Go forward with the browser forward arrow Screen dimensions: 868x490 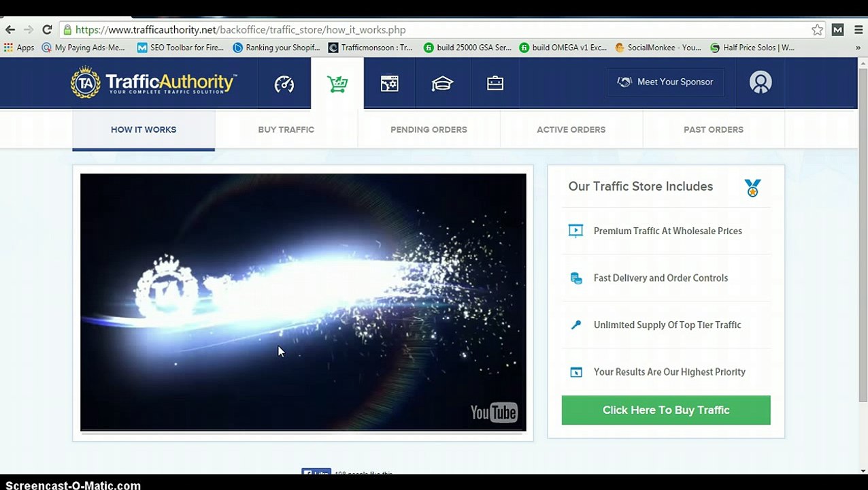28,30
